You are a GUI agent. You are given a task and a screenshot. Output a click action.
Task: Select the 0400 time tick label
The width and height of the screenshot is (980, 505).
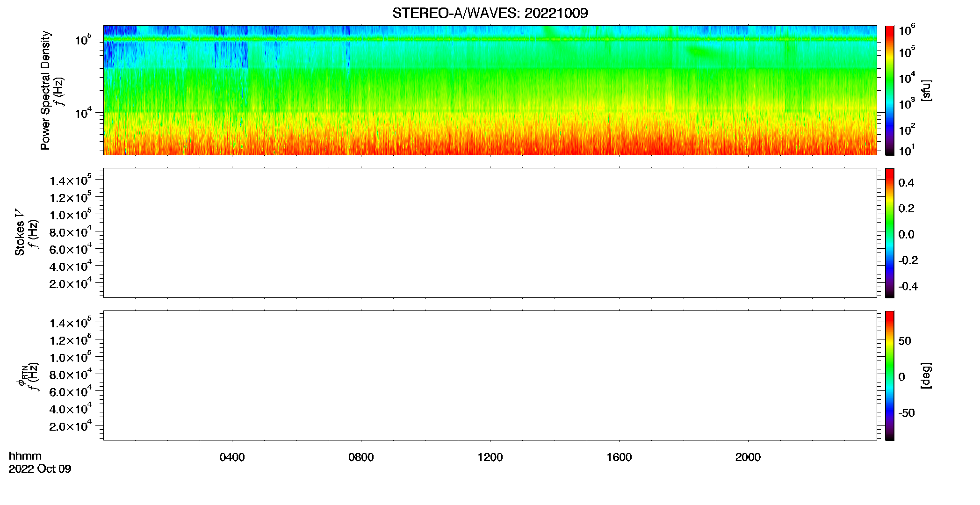232,457
